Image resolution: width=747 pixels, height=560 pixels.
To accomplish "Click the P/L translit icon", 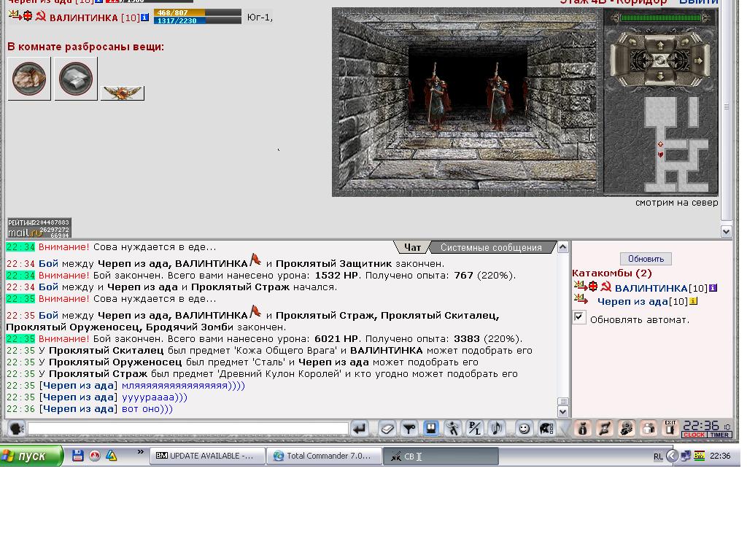I will tap(474, 429).
